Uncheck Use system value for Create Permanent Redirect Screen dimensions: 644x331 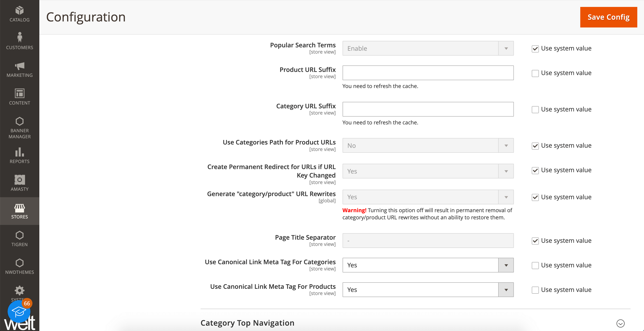(x=535, y=170)
